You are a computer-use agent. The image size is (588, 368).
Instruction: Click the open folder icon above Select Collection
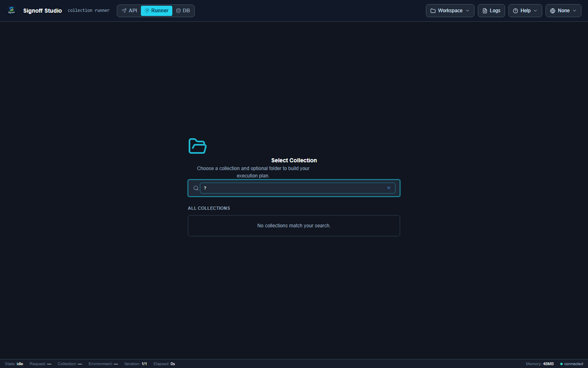point(198,146)
